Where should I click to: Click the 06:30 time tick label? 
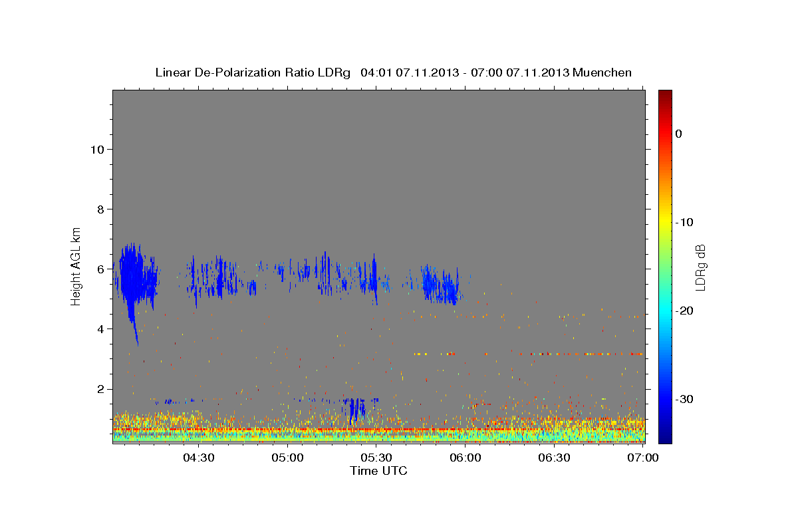[x=555, y=458]
